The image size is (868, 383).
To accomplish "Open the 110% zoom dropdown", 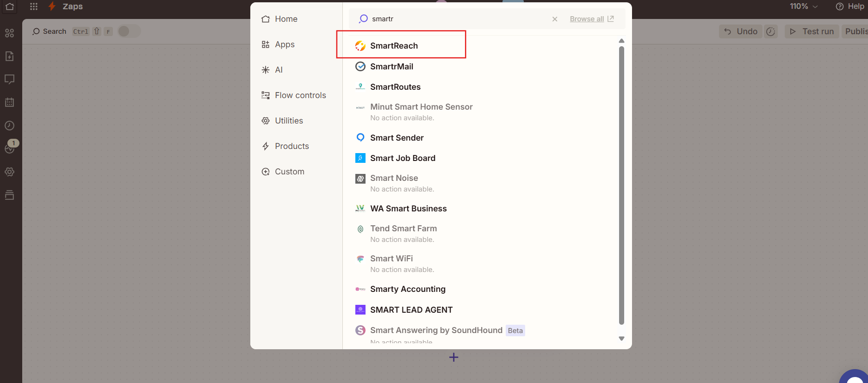I will click(804, 6).
